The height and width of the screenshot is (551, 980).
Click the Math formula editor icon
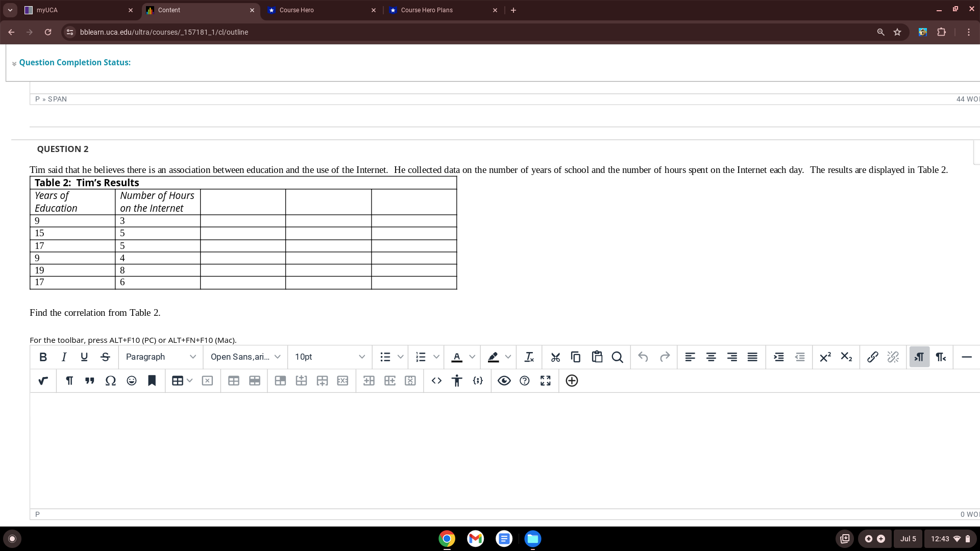[42, 380]
